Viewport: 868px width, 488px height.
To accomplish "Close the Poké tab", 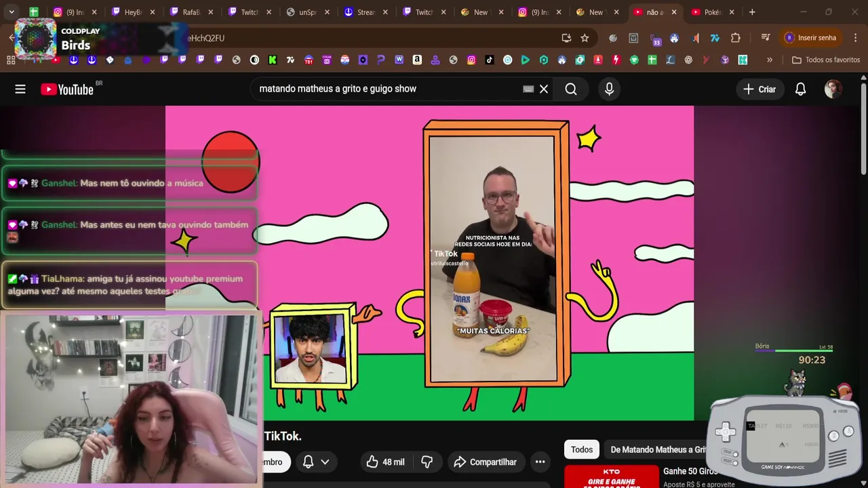I will (732, 12).
